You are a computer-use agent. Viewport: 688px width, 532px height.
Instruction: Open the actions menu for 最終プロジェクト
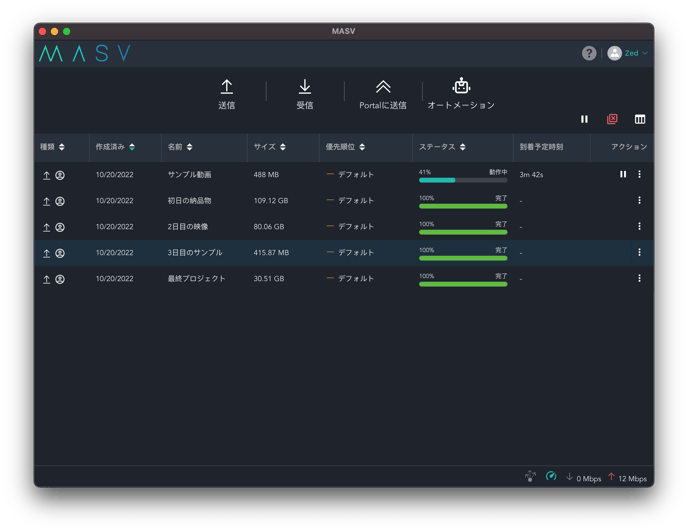coord(639,278)
